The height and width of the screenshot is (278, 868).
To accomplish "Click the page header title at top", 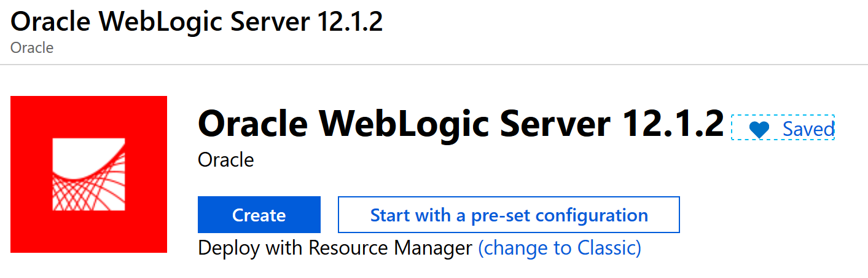I will point(197,22).
